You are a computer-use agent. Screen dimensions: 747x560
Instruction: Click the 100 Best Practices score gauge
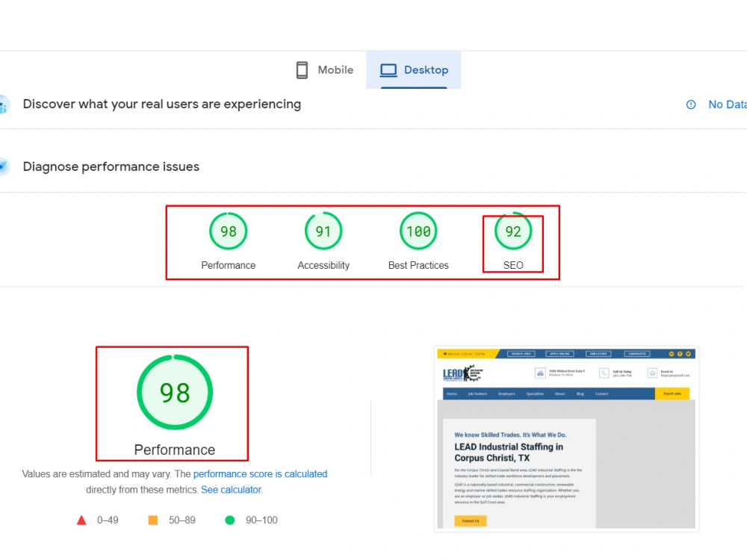(x=418, y=231)
